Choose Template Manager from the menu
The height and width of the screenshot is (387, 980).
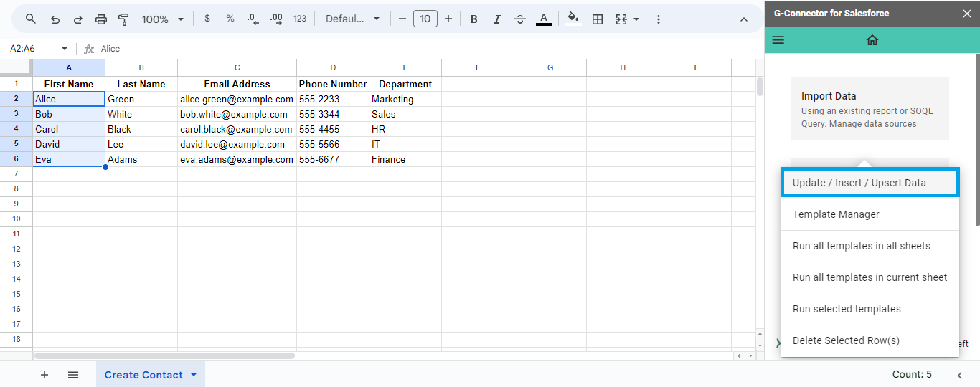tap(836, 214)
